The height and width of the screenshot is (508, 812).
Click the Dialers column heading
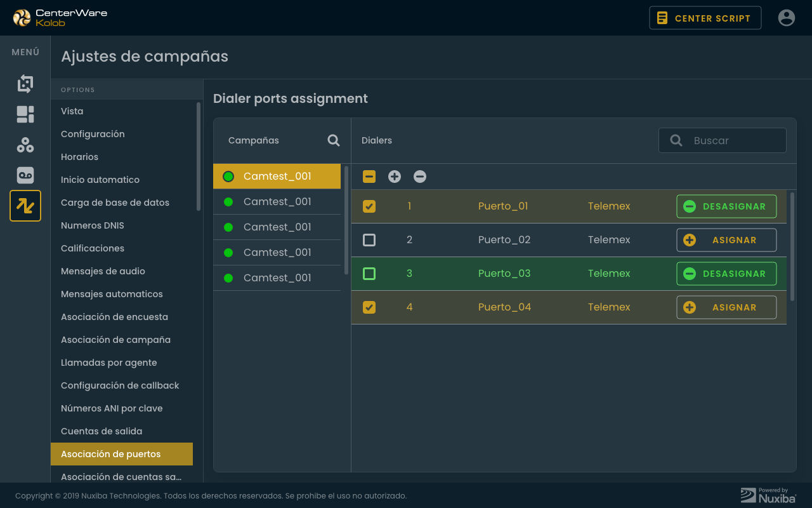tap(377, 140)
